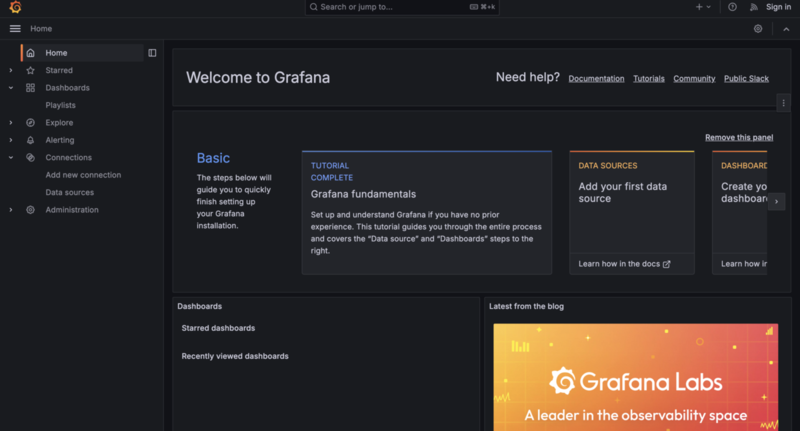
Task: Collapse the Connections section chevron
Action: (x=11, y=157)
